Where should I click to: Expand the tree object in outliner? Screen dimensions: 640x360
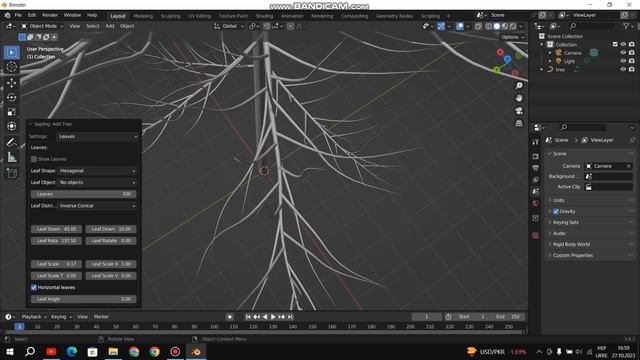point(542,69)
